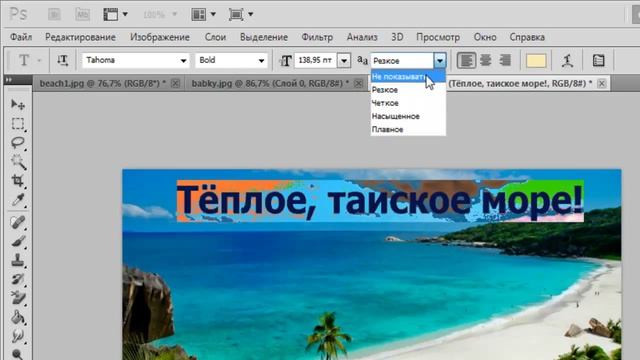640x360 pixels.
Task: Open the 3D menu
Action: coord(397,37)
